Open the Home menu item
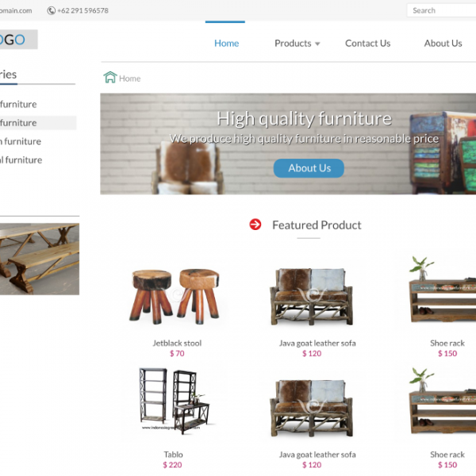Screen dimensions: 476x476 [x=226, y=44]
